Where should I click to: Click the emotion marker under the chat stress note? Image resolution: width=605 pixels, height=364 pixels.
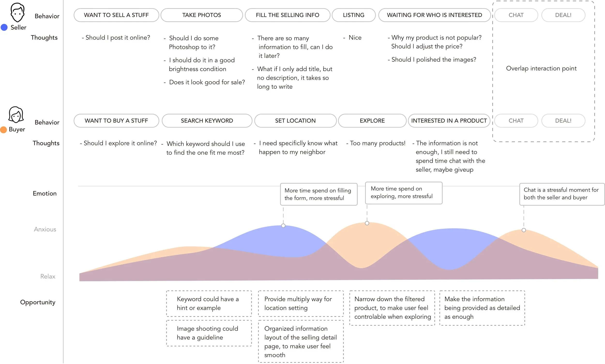tap(524, 230)
